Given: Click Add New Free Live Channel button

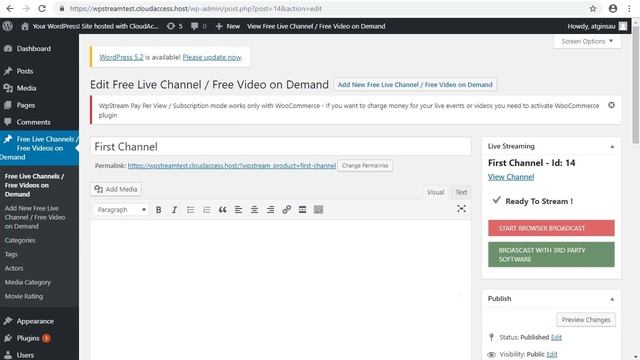Looking at the screenshot, I should (415, 85).
